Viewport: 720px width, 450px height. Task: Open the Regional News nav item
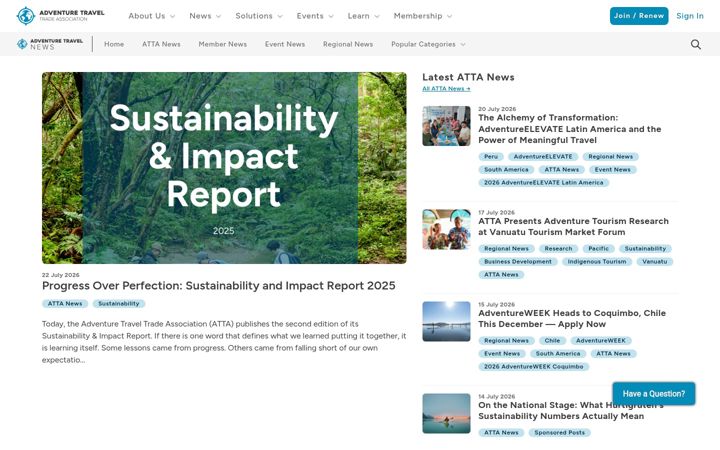[348, 44]
